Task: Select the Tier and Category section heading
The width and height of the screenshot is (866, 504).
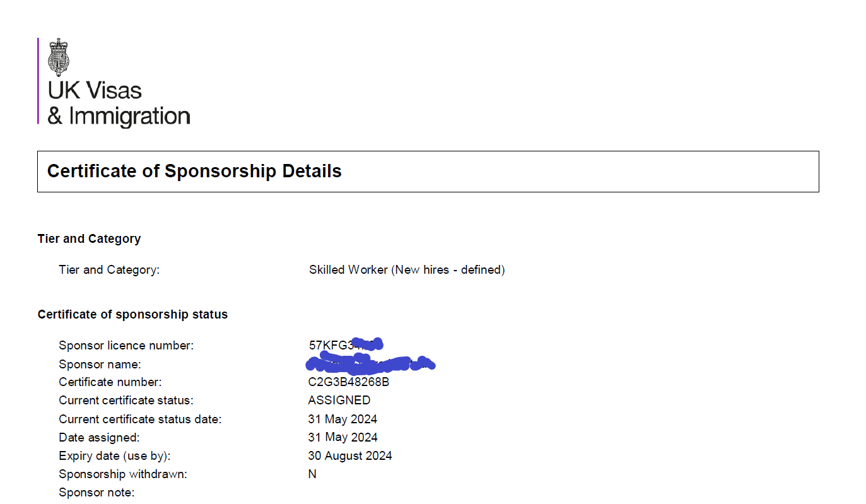Action: coord(89,239)
